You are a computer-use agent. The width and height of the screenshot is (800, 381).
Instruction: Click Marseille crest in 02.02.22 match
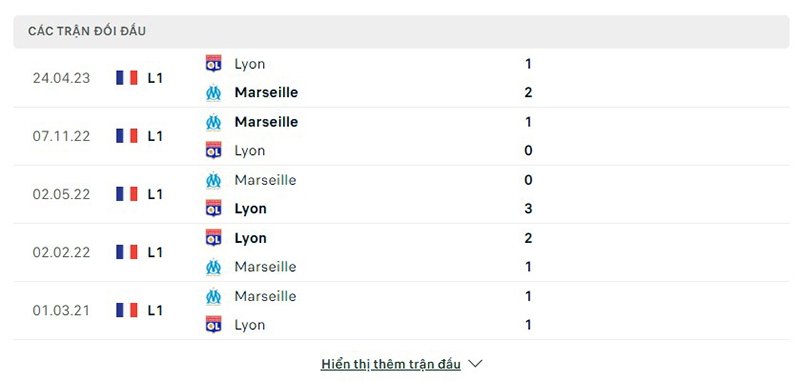coord(213,267)
